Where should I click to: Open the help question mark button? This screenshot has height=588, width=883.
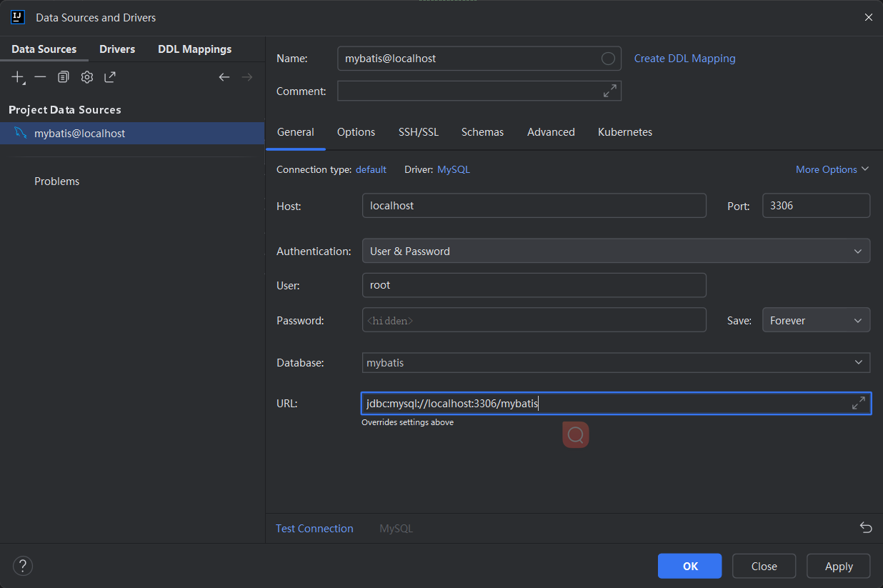tap(23, 566)
